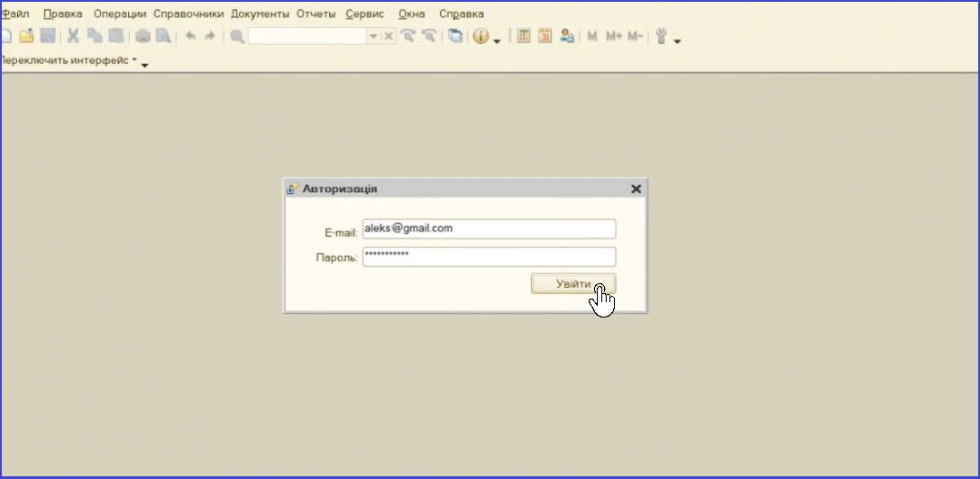Screen dimensions: 980x479
Task: Click the toolbar search text box
Action: (307, 36)
